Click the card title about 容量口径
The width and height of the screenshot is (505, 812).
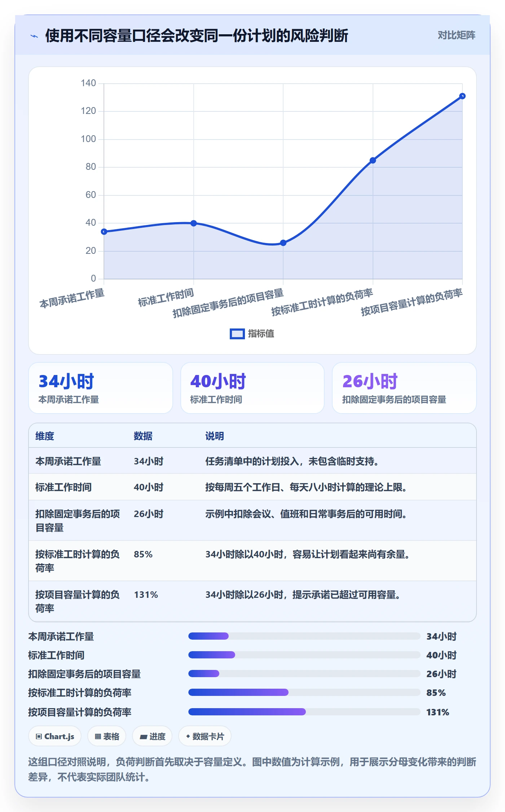click(x=197, y=36)
